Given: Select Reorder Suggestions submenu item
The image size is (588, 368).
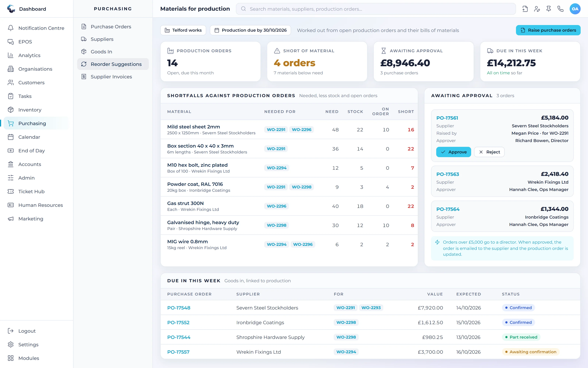Looking at the screenshot, I should pos(113,64).
